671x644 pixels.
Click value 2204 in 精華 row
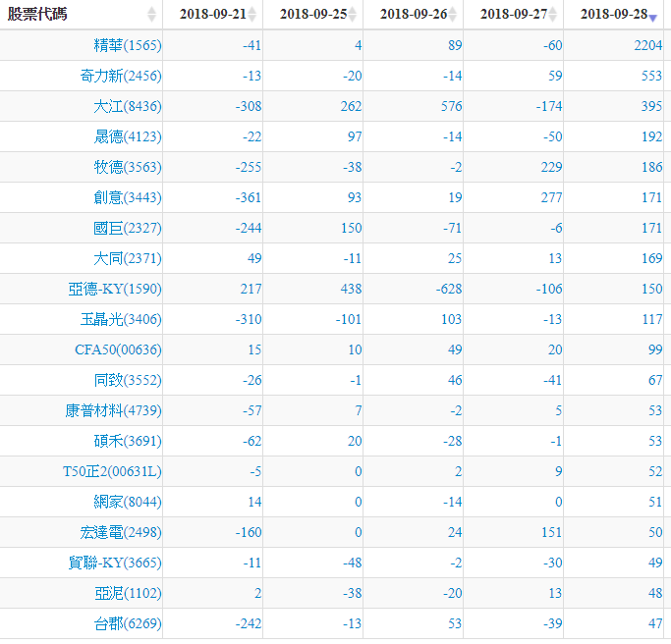point(645,46)
